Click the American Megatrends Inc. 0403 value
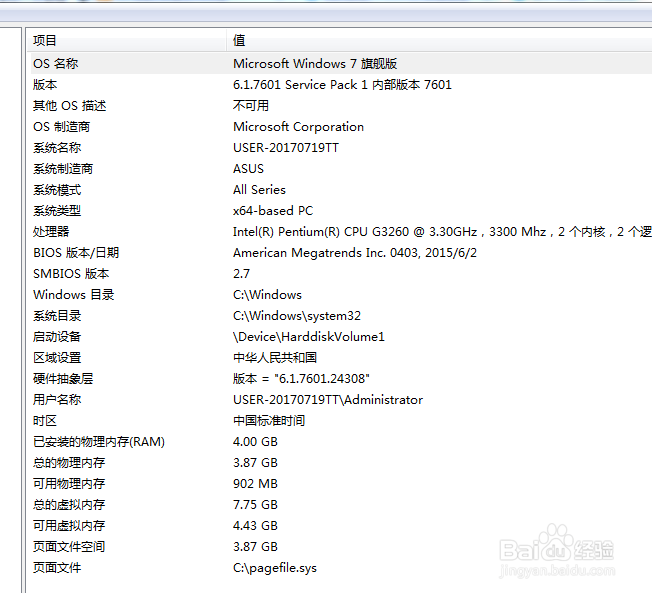 click(355, 253)
